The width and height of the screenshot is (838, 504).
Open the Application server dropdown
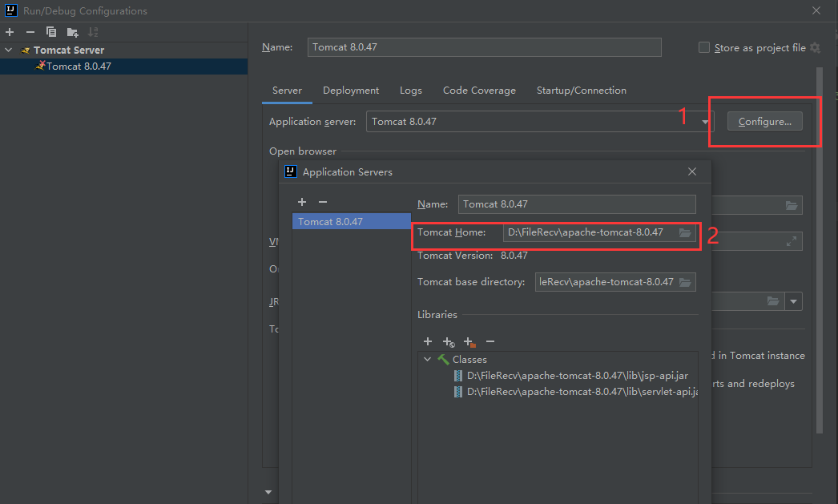pyautogui.click(x=705, y=122)
